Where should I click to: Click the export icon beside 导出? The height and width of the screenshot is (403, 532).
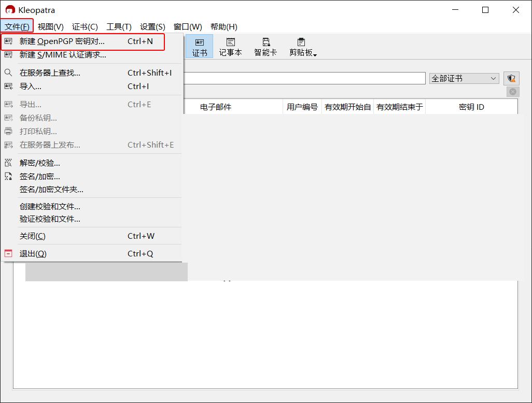click(8, 105)
